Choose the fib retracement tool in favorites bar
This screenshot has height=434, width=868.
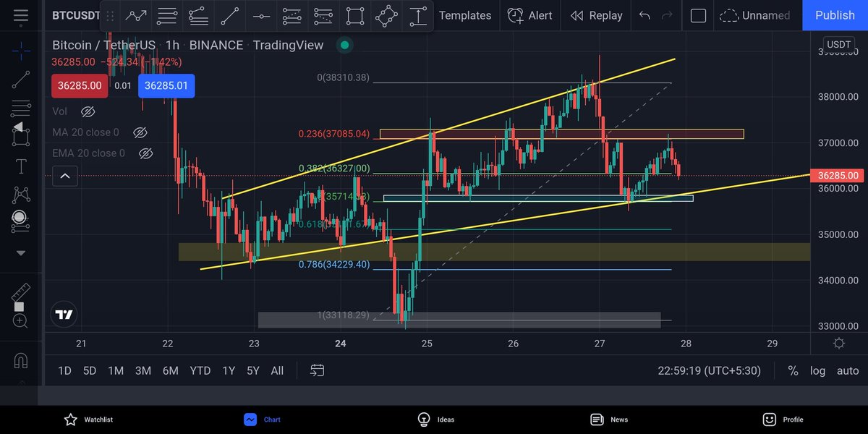click(x=167, y=15)
